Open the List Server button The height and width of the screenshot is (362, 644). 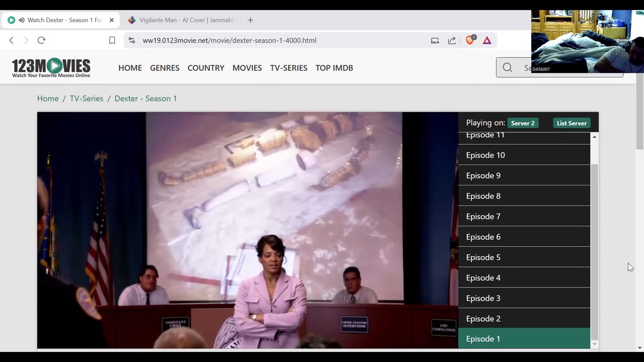[572, 123]
